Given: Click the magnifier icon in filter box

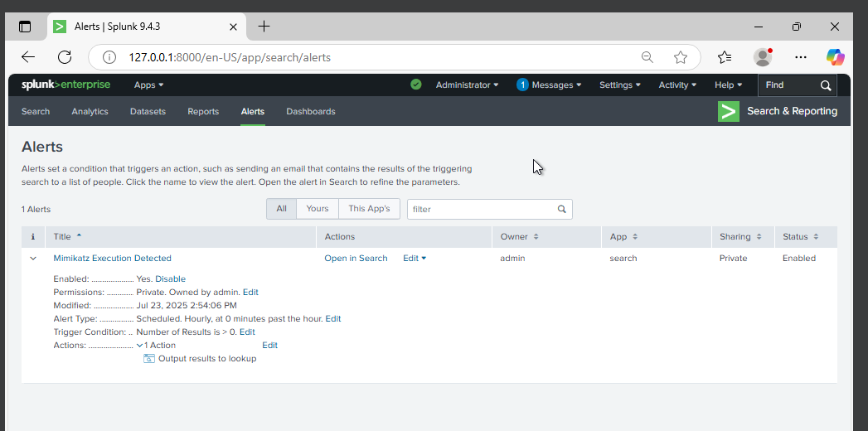Looking at the screenshot, I should tap(561, 209).
